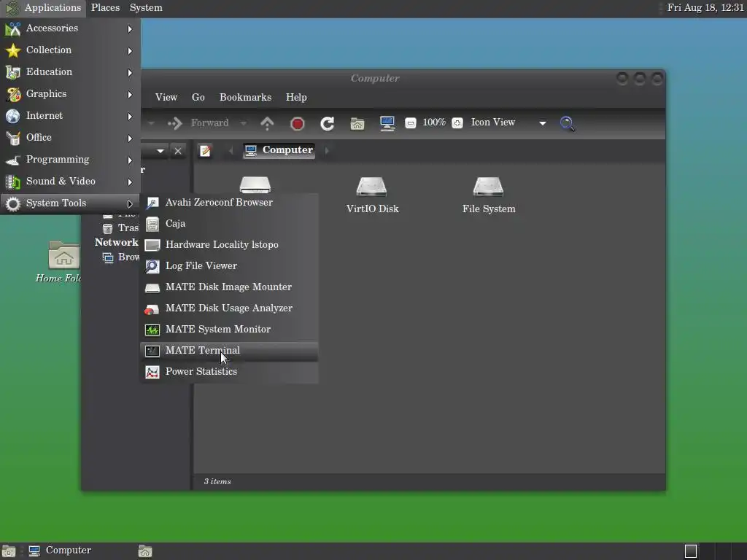
Task: Open the System menu
Action: [x=146, y=7]
